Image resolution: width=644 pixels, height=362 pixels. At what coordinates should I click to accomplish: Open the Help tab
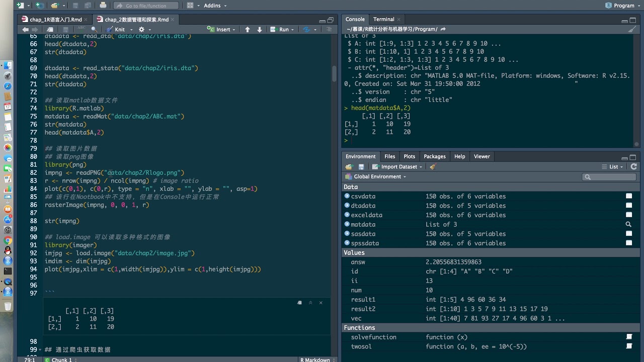(460, 156)
